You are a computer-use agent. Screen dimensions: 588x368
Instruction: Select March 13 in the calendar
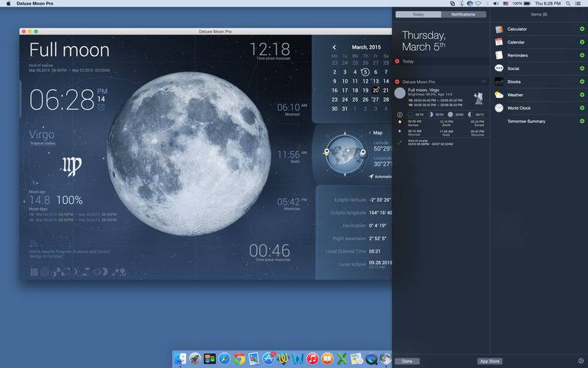point(376,81)
